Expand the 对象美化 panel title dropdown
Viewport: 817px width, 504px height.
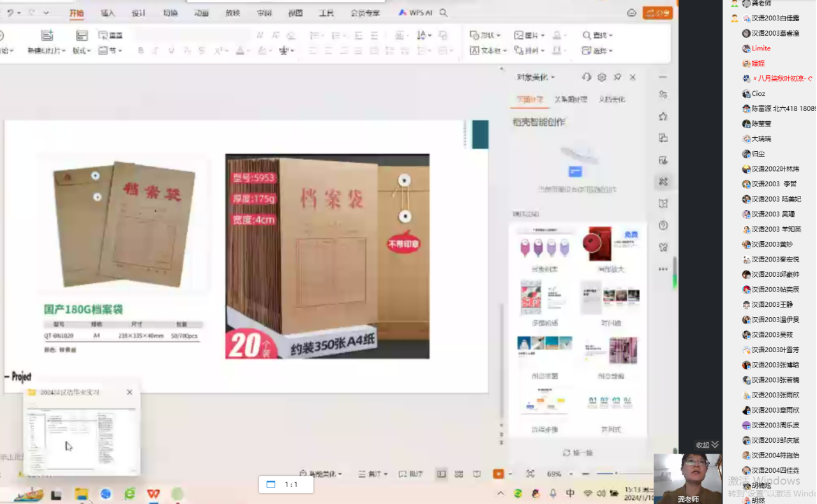536,77
